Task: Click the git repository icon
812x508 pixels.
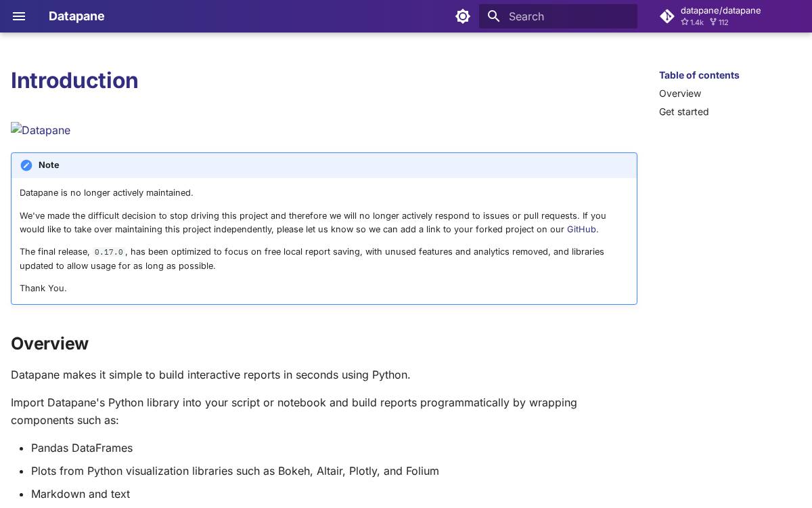Action: click(x=667, y=16)
